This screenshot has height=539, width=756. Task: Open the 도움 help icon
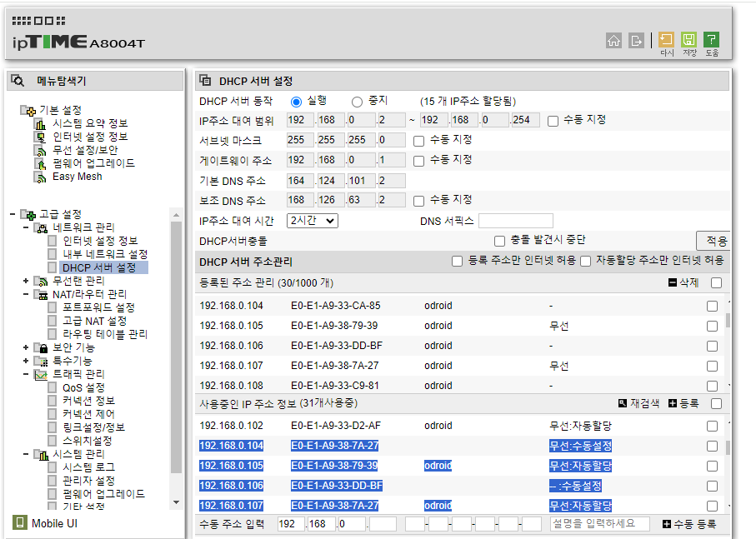click(x=711, y=39)
